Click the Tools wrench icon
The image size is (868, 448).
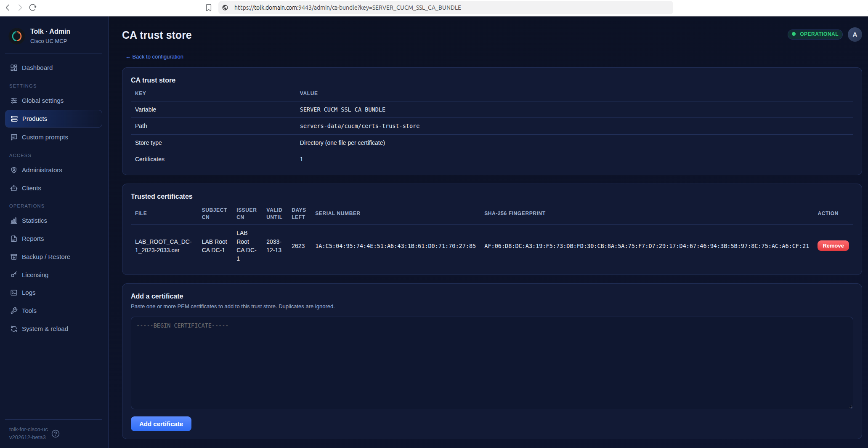pos(14,311)
